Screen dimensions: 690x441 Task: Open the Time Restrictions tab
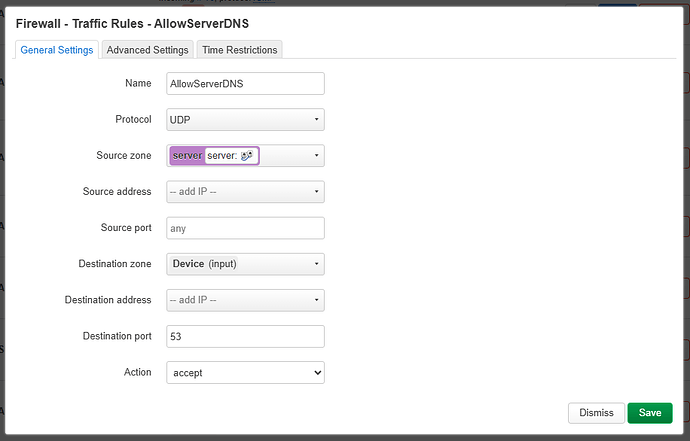tap(239, 50)
